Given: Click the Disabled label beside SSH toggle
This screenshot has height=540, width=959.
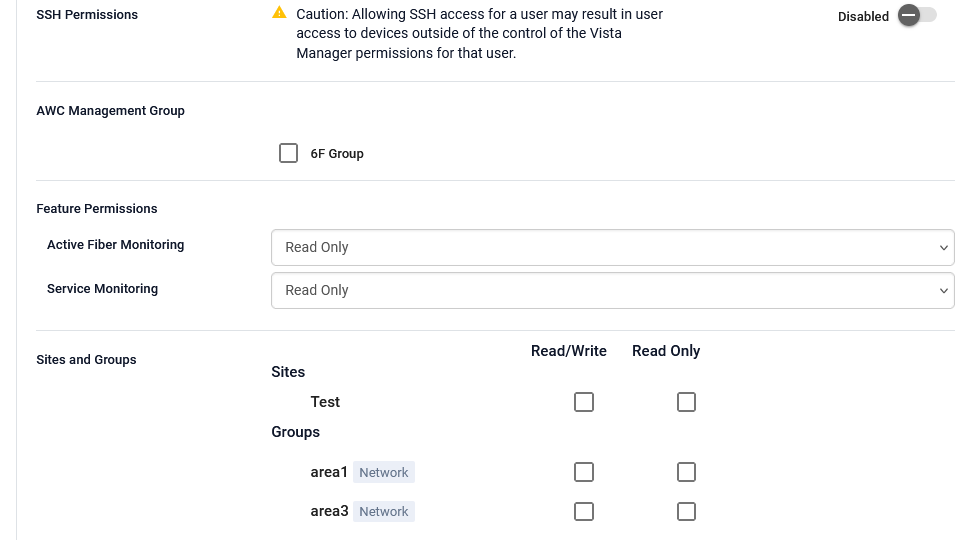Looking at the screenshot, I should [x=863, y=16].
